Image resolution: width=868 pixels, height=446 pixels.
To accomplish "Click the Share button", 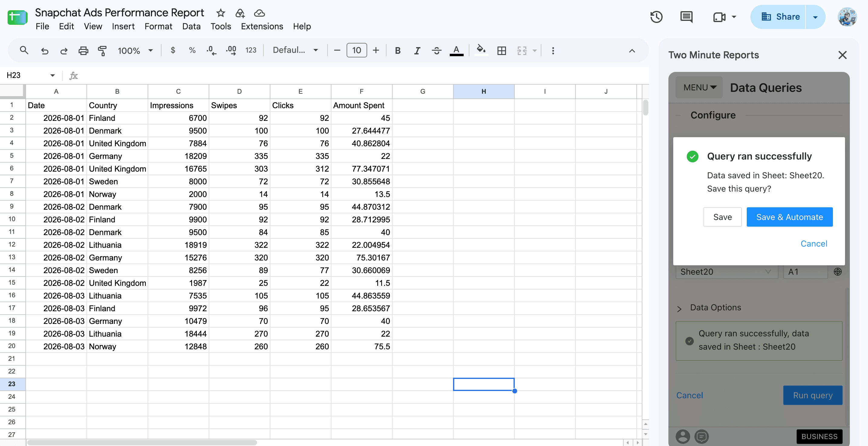I will tap(778, 17).
